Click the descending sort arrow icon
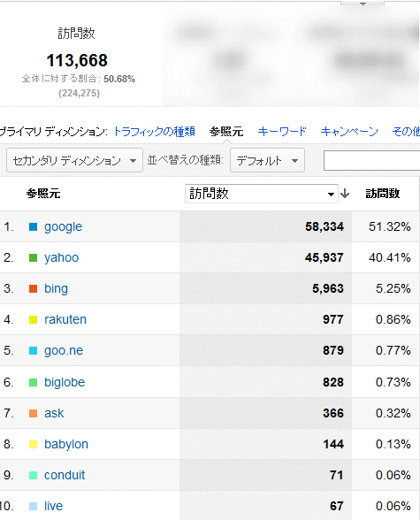The height and width of the screenshot is (520, 420). click(345, 194)
